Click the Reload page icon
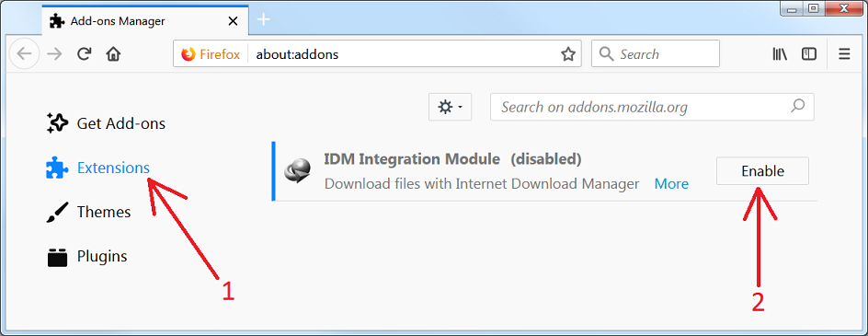868x336 pixels. pyautogui.click(x=84, y=53)
